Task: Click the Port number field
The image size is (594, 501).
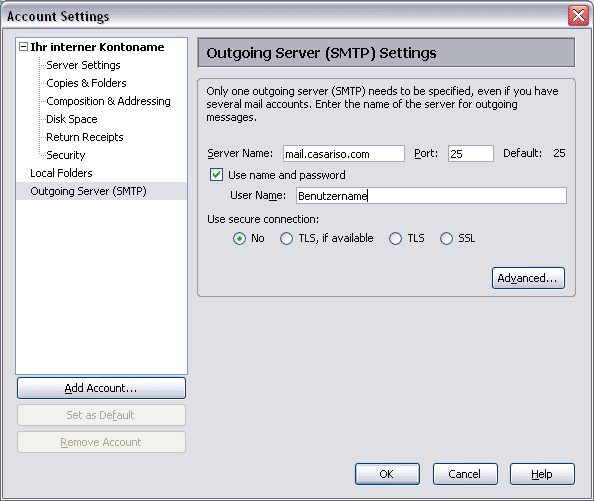Action: [x=471, y=154]
